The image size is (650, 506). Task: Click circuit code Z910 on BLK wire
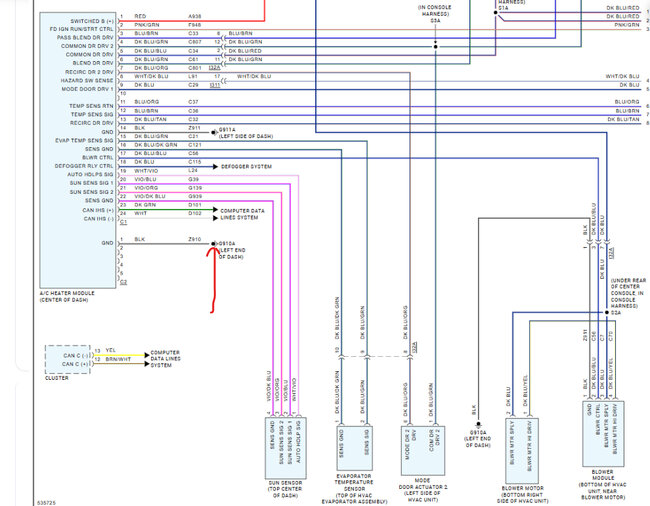194,240
